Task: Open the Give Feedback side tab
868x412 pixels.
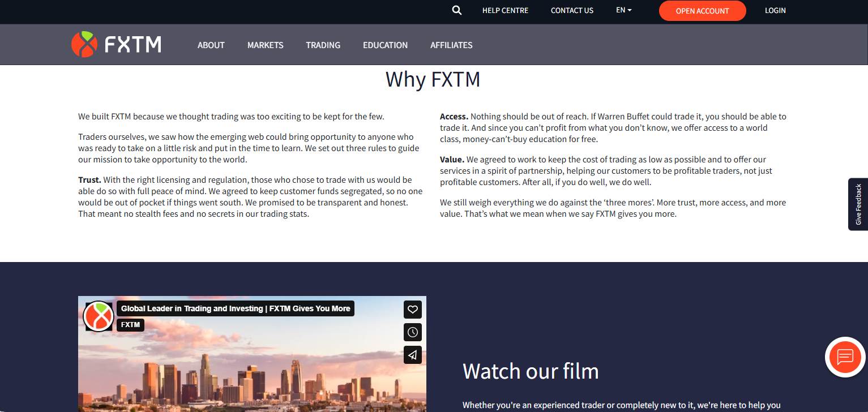Action: coord(858,204)
